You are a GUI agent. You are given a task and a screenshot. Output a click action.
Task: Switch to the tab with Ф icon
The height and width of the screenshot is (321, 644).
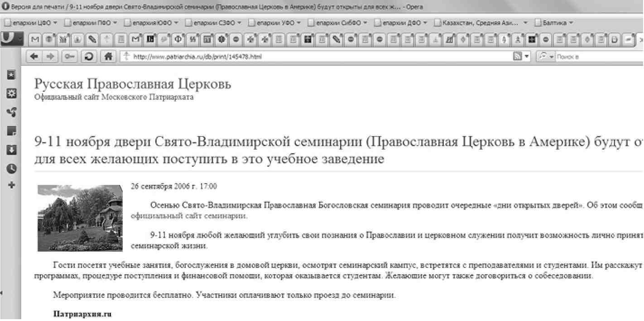click(x=178, y=39)
